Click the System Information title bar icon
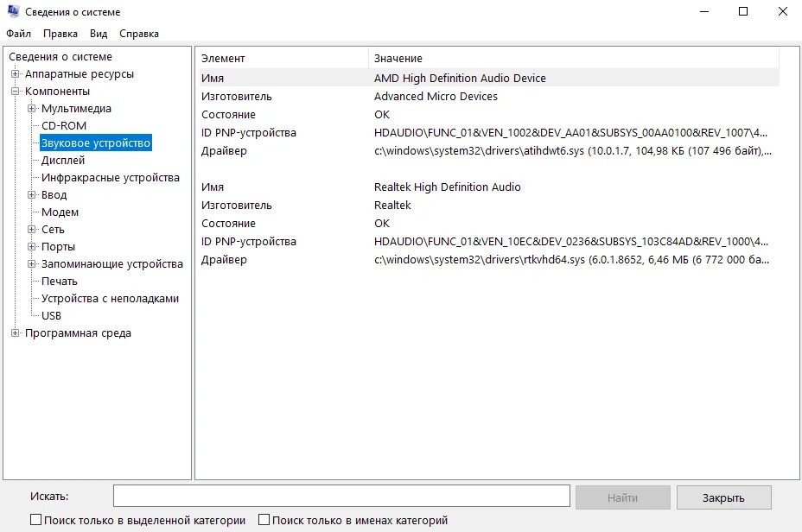Image resolution: width=802 pixels, height=532 pixels. click(x=13, y=11)
